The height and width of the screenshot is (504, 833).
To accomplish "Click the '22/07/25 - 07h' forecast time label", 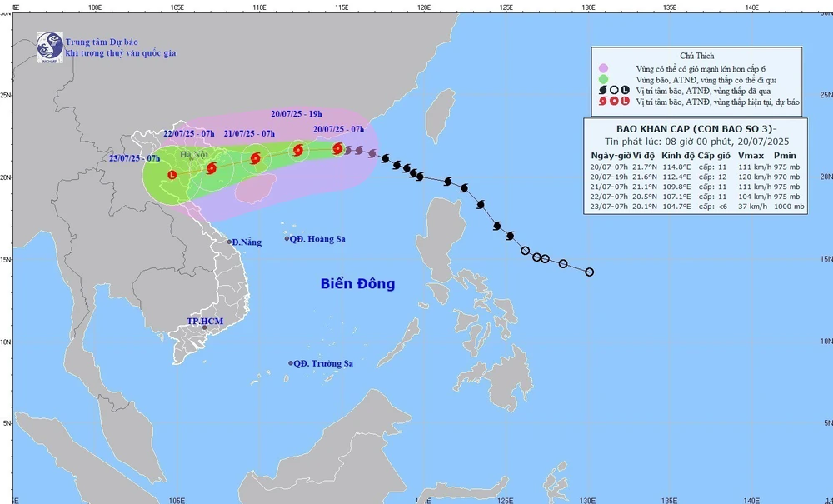I will (189, 134).
